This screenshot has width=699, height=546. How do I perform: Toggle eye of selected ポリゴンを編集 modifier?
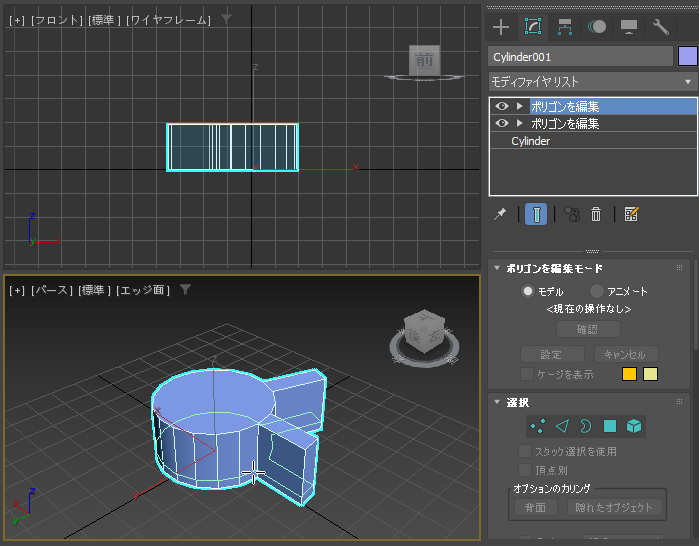click(x=502, y=106)
